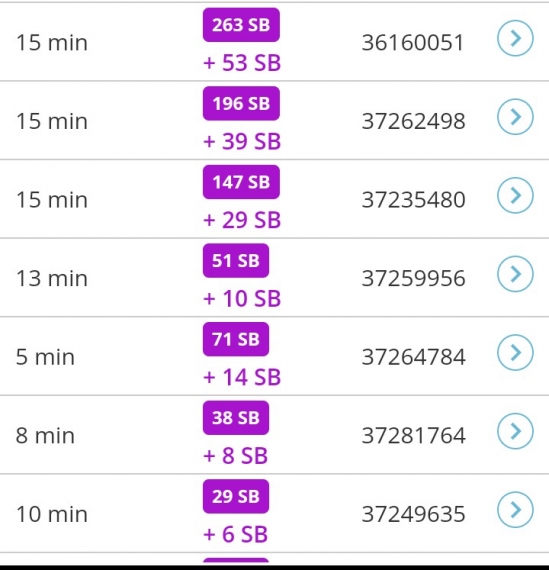The width and height of the screenshot is (549, 570).
Task: Tap the 196 SB reward badge
Action: pyautogui.click(x=241, y=104)
